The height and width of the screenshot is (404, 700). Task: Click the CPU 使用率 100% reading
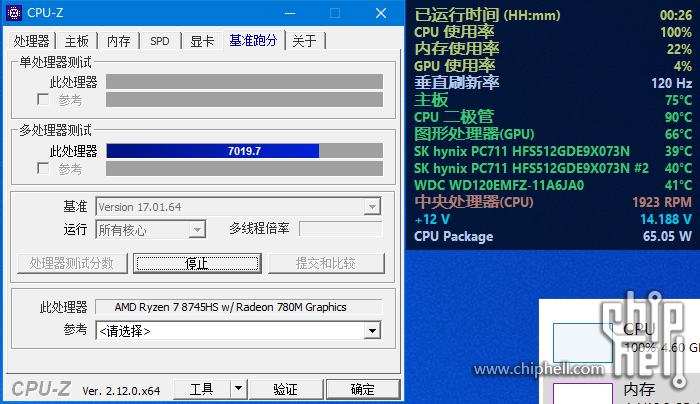553,32
